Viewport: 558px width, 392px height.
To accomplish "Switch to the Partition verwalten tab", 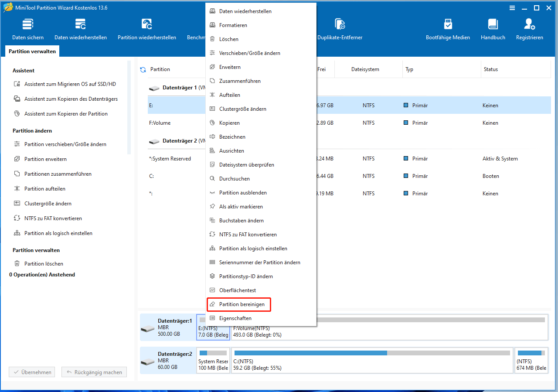I will point(32,51).
